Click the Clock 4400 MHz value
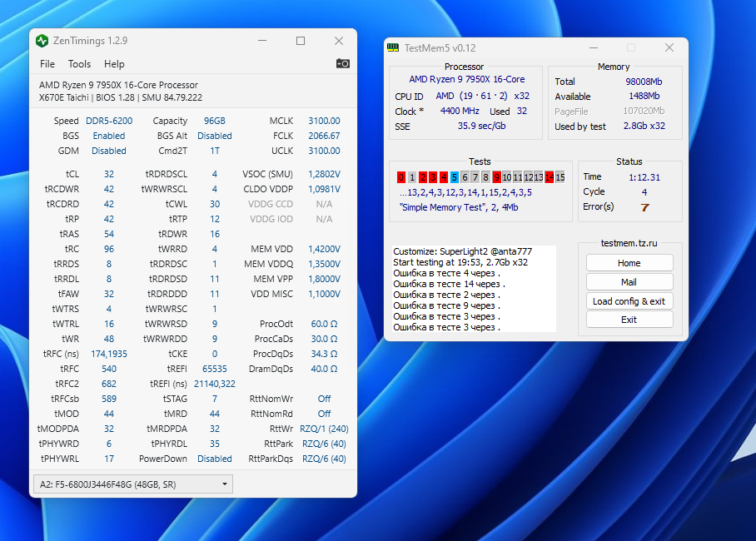The width and height of the screenshot is (756, 541). pos(460,111)
